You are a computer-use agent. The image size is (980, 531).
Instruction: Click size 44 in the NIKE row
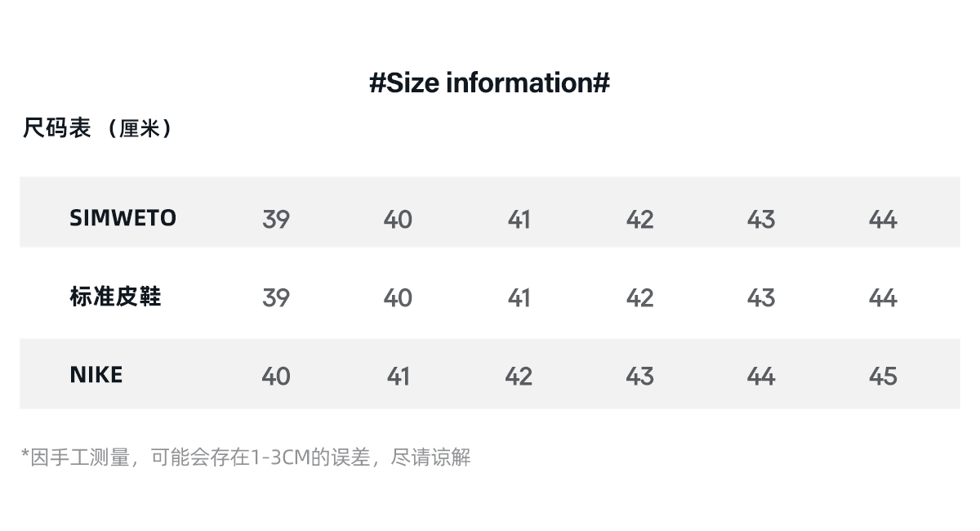click(761, 376)
